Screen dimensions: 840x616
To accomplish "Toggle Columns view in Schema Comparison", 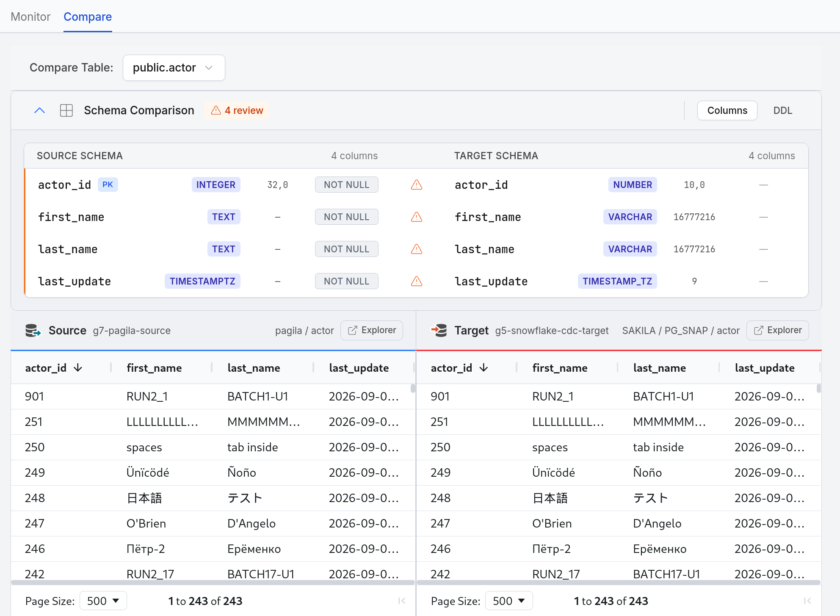I will [727, 110].
